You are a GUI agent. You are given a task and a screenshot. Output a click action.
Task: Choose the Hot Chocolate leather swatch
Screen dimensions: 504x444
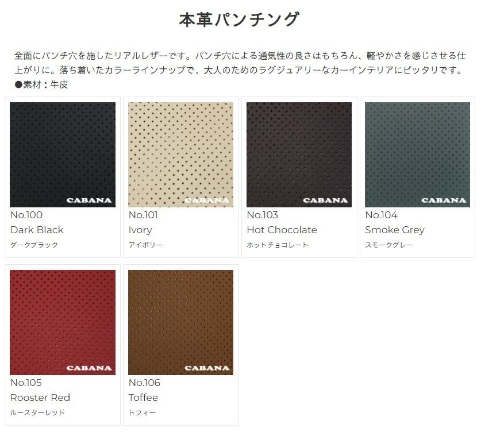(x=299, y=155)
